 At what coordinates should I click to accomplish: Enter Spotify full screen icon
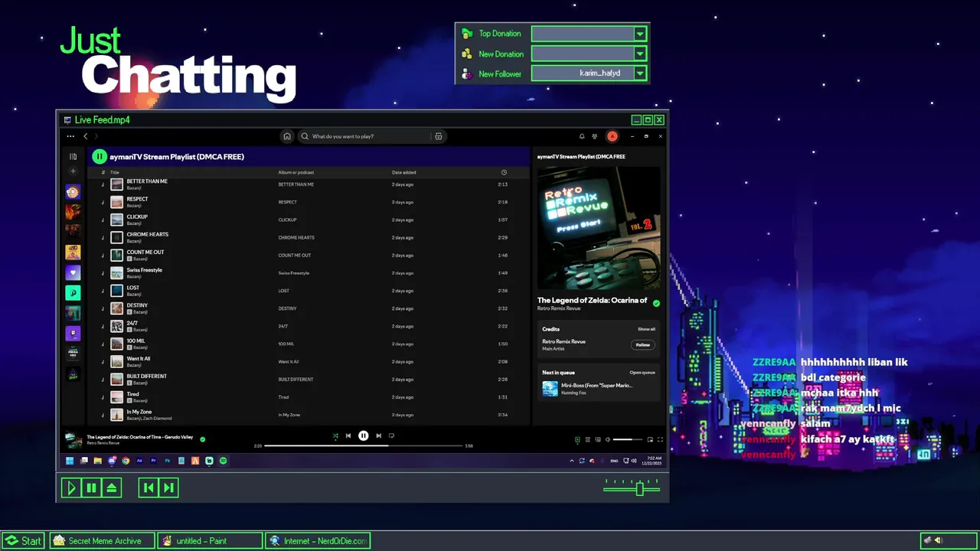coord(660,439)
